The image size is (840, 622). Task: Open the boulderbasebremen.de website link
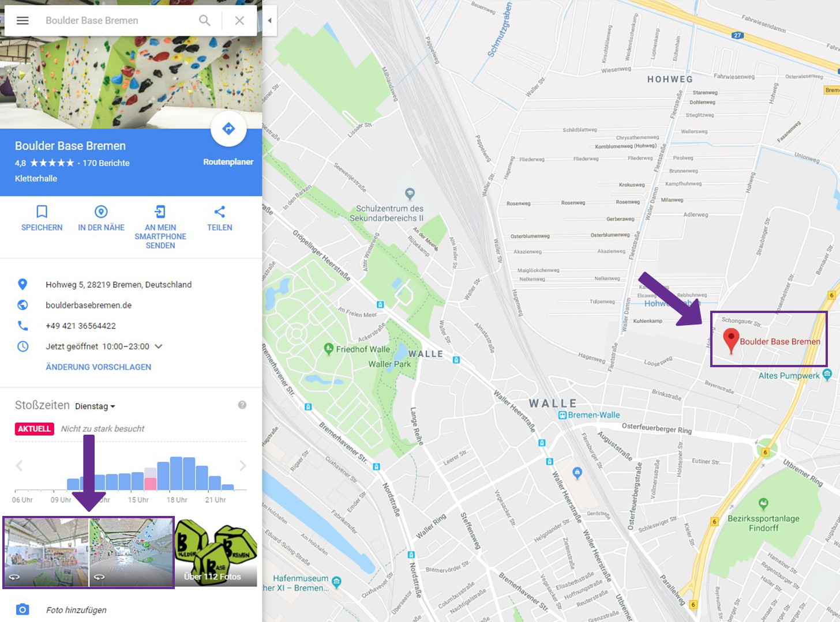coord(88,305)
